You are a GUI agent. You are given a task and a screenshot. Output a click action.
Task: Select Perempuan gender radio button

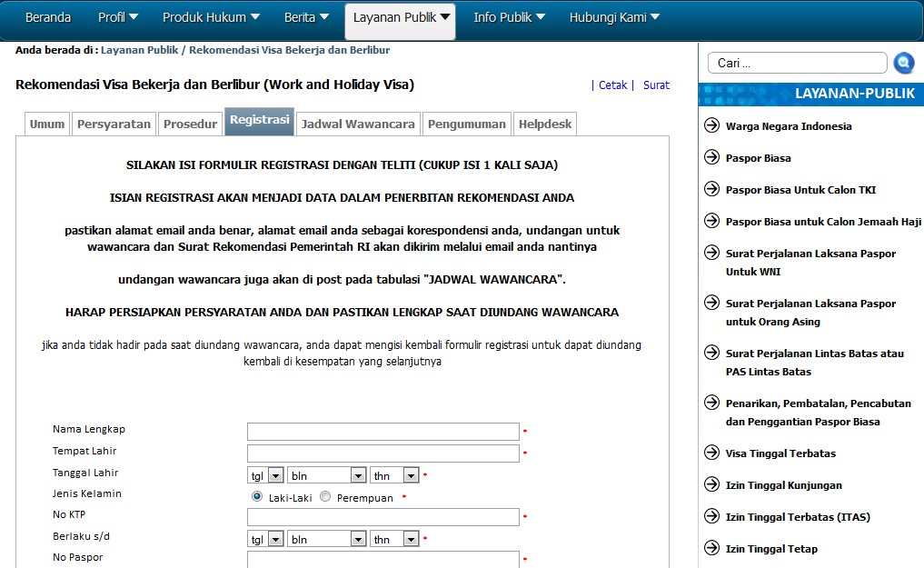point(325,496)
